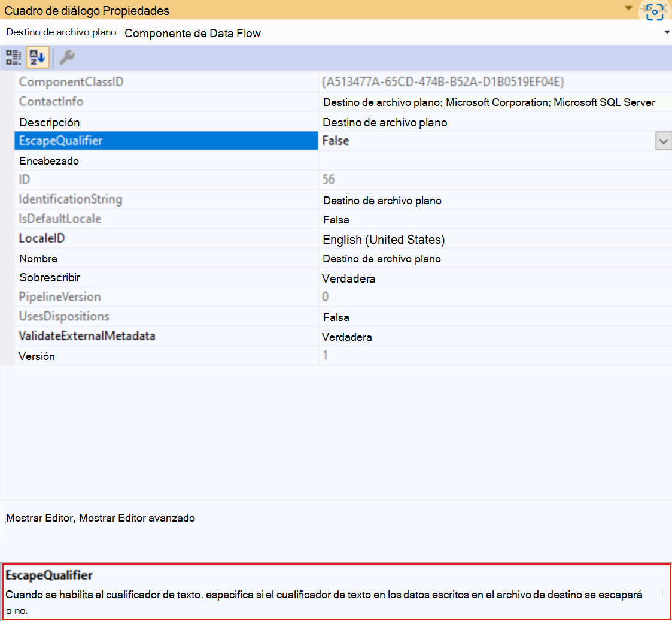Click the Cuadro de diálogo Propiedades title
The image size is (672, 621).
87,11
